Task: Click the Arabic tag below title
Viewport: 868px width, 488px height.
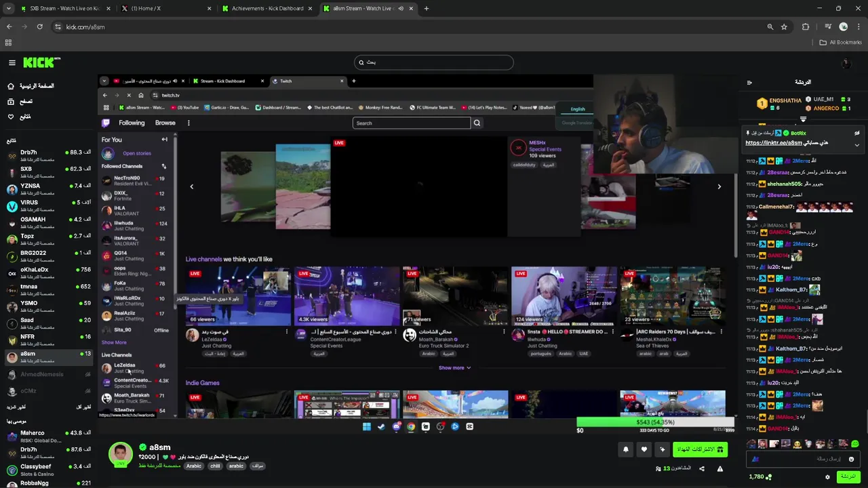Action: click(x=194, y=466)
